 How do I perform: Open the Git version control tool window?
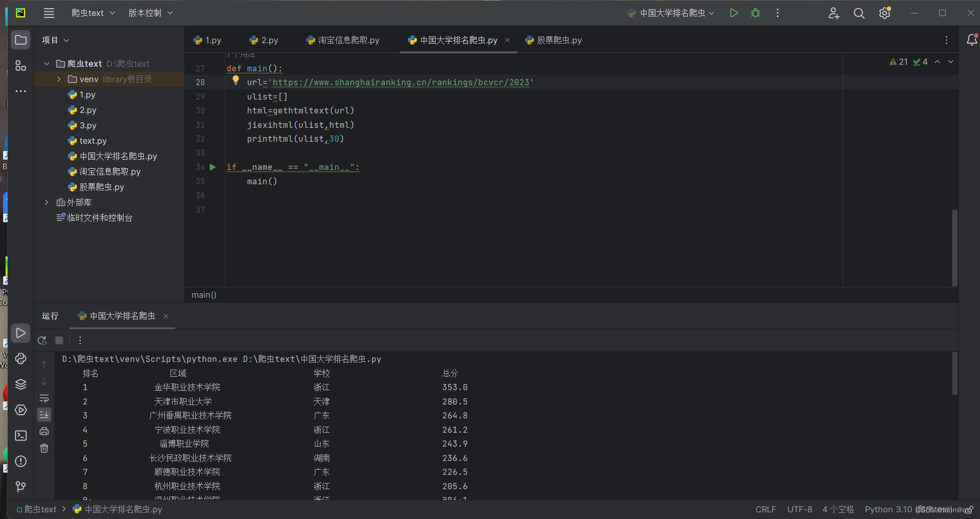coord(21,487)
